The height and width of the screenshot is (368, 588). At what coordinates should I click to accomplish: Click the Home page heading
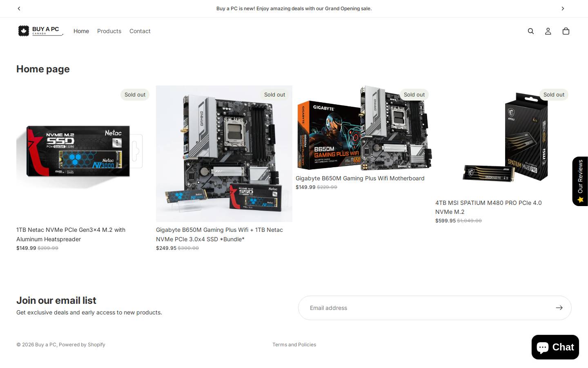coord(43,69)
